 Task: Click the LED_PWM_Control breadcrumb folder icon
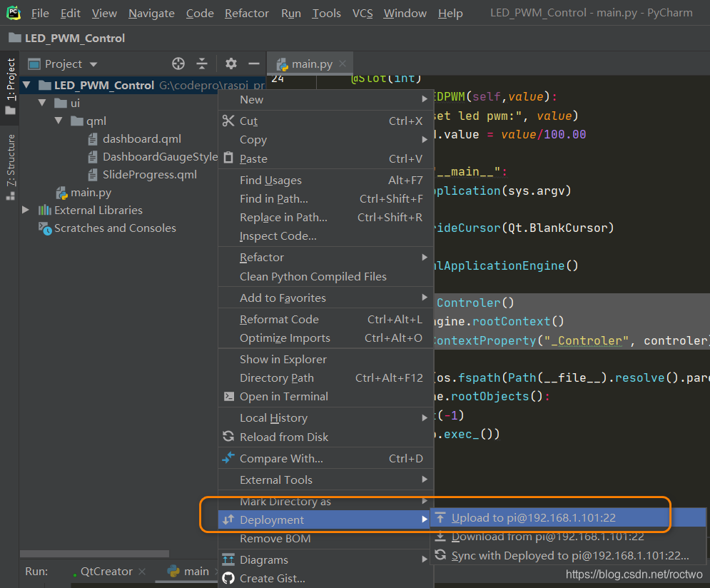coord(15,38)
